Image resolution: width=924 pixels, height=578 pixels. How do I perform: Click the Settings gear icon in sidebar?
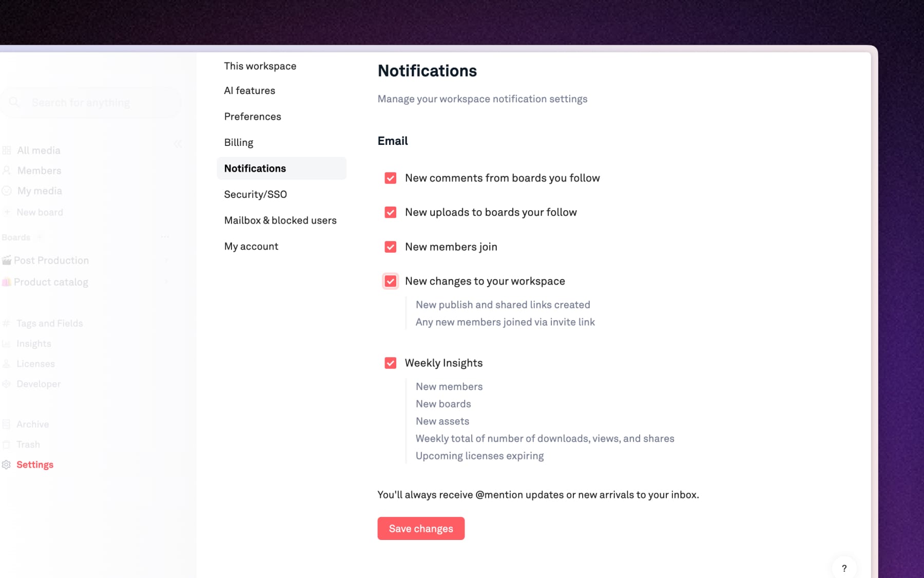pos(6,464)
